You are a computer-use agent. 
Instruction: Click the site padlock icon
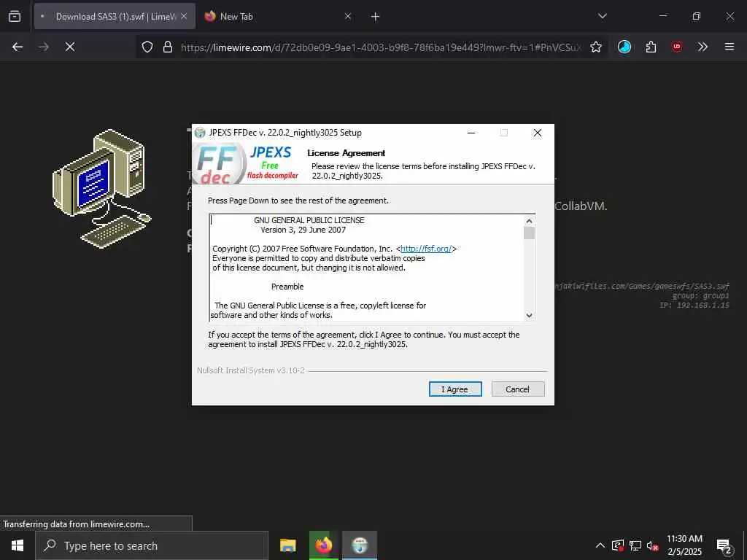[x=168, y=47]
